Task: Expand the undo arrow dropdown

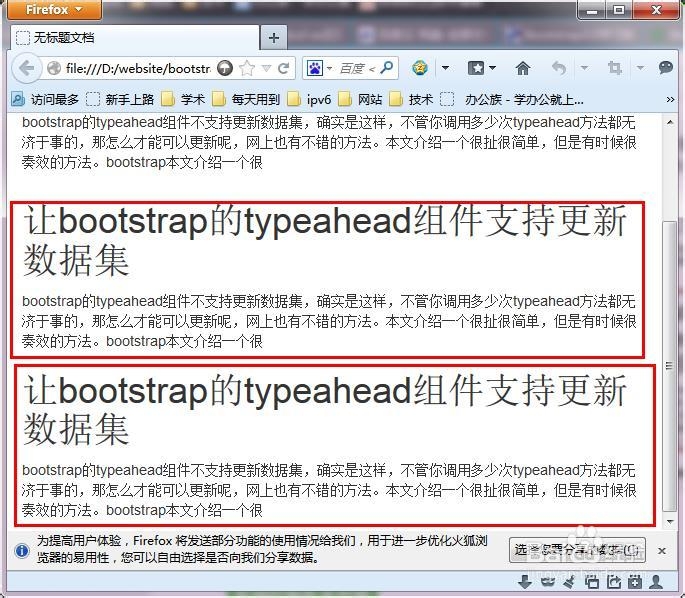Action: coord(584,68)
